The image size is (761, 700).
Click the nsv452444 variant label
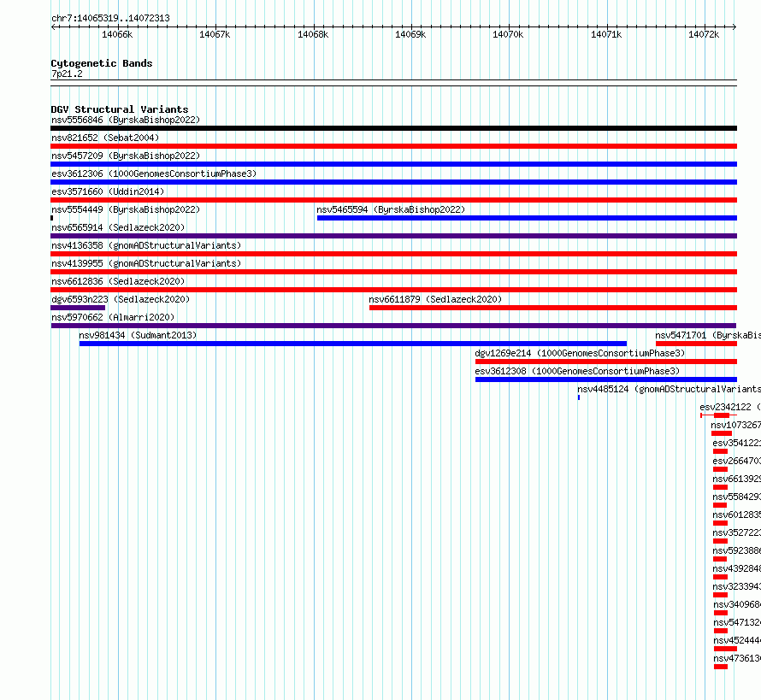pos(737,640)
